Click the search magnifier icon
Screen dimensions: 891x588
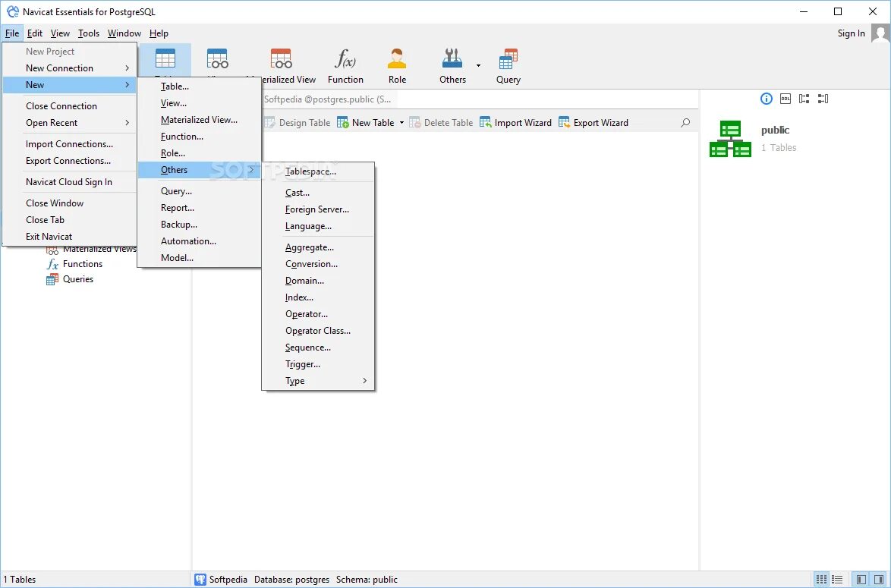(685, 123)
